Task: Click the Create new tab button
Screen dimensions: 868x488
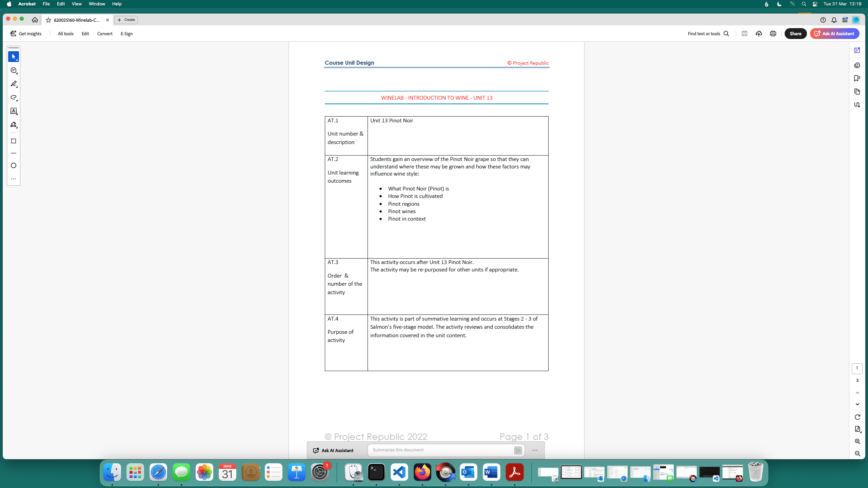Action: click(126, 20)
